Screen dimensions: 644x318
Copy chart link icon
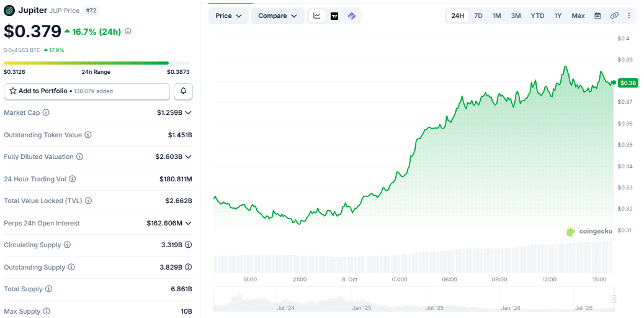614,16
